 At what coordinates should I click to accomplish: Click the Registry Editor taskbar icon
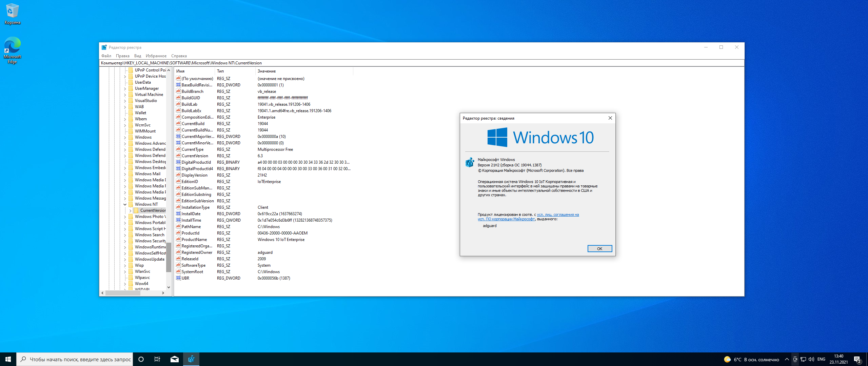(x=191, y=359)
